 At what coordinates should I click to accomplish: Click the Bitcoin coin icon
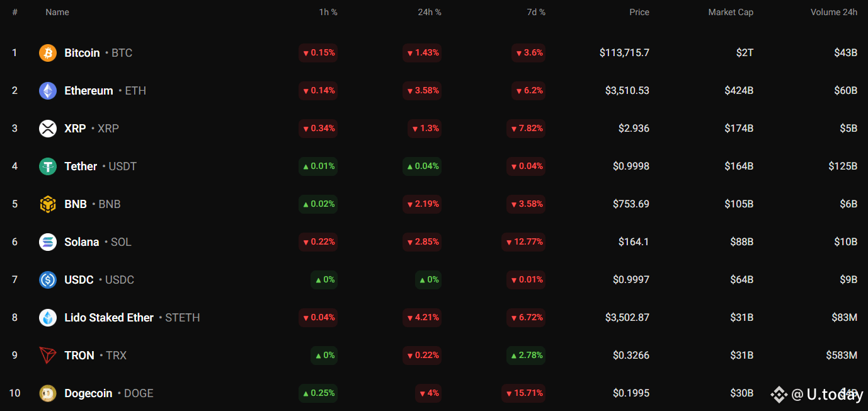48,53
